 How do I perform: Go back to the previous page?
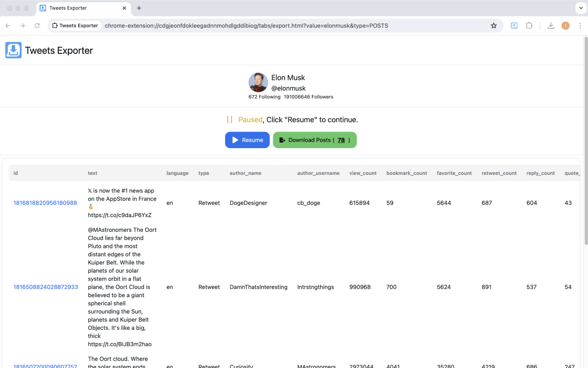(x=8, y=26)
